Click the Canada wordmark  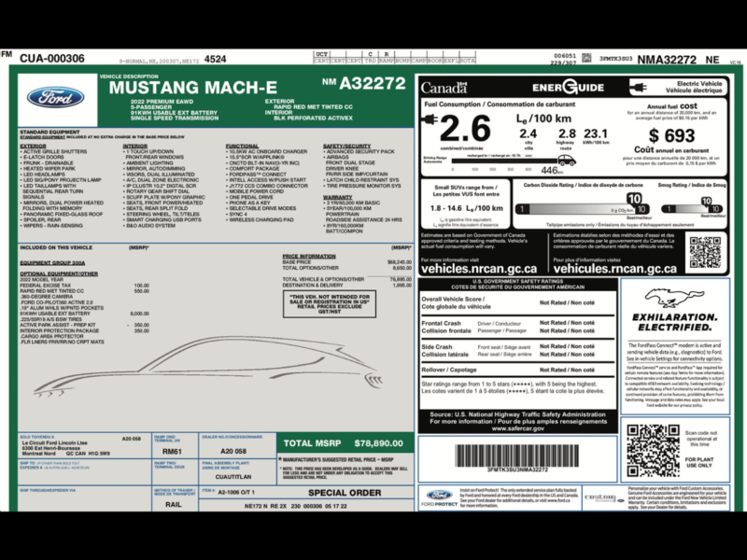444,88
